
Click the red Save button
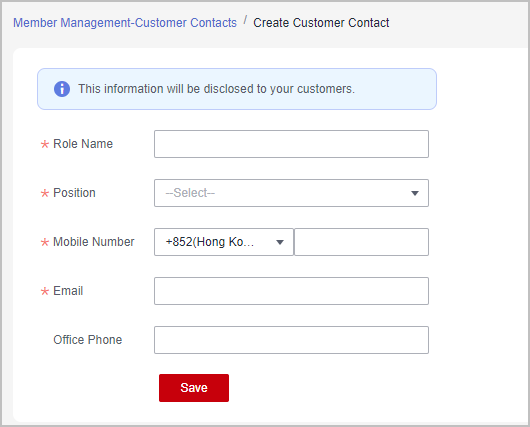194,388
